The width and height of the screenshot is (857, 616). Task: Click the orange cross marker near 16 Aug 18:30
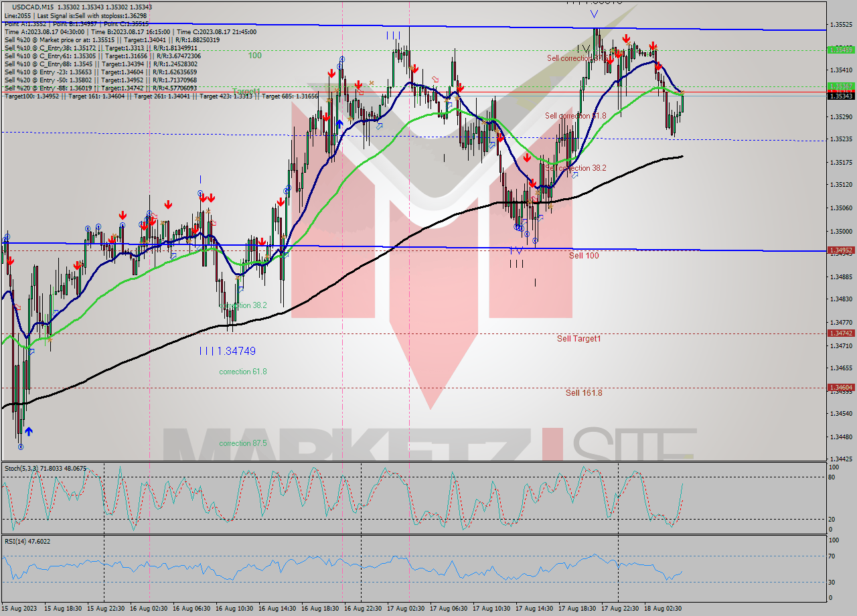coord(336,90)
